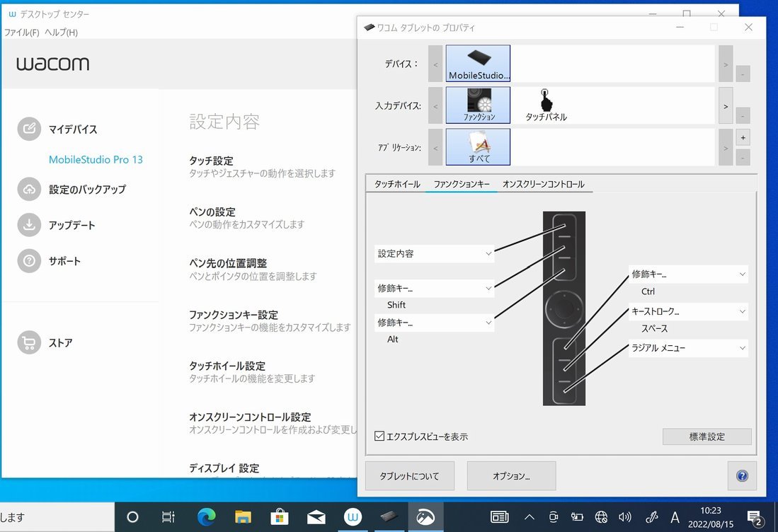This screenshot has height=532, width=778.
Task: Switch to Wacom Tablet Properties taskbar icon
Action: [x=389, y=517]
